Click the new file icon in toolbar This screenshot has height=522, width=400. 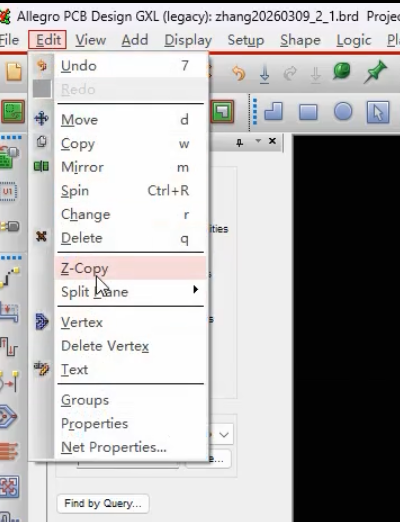click(14, 71)
